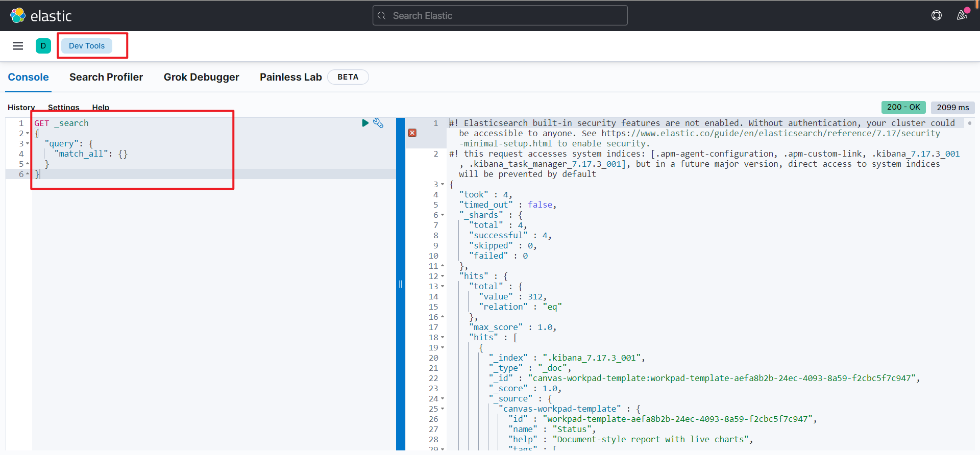Click the "_id" canvas-workpad-template line
This screenshot has width=980, height=455.
pyautogui.click(x=704, y=378)
